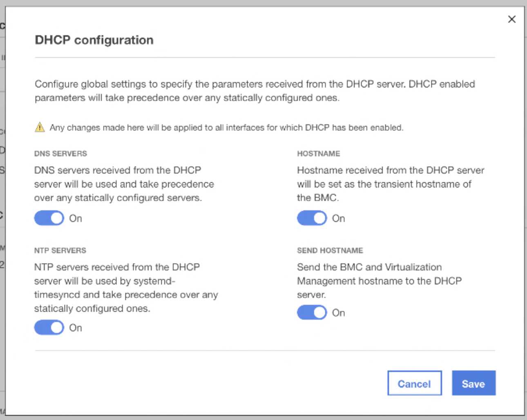
Task: Click the On label beside HOSTNAME toggle
Action: click(x=338, y=218)
